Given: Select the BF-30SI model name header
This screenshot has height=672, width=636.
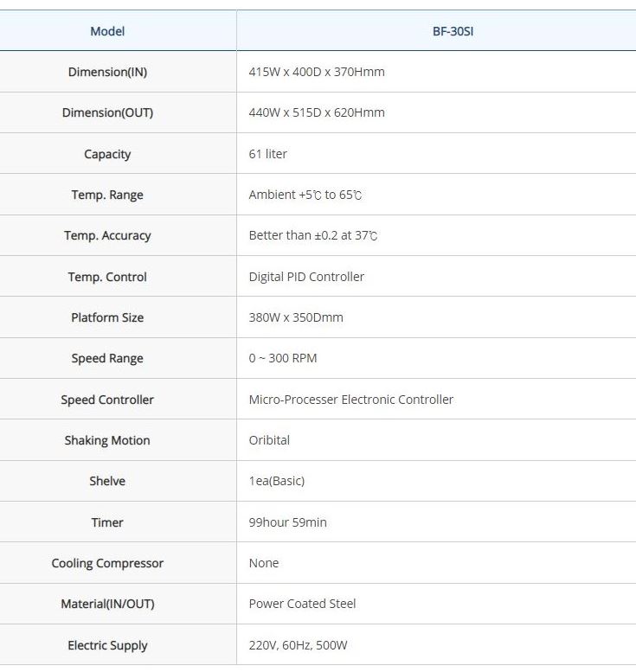Looking at the screenshot, I should (453, 31).
